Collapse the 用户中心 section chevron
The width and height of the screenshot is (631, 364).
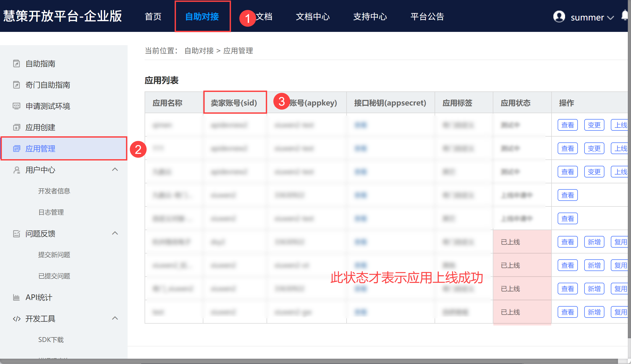point(115,170)
